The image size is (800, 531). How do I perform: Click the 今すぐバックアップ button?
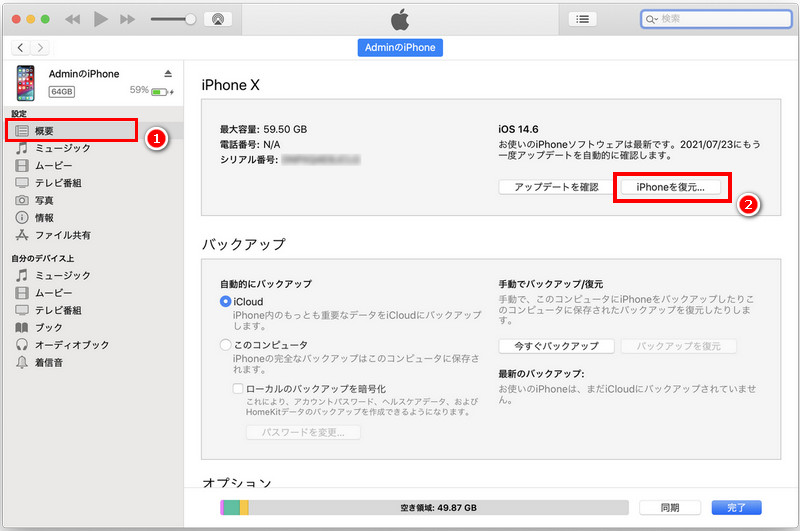(x=556, y=346)
